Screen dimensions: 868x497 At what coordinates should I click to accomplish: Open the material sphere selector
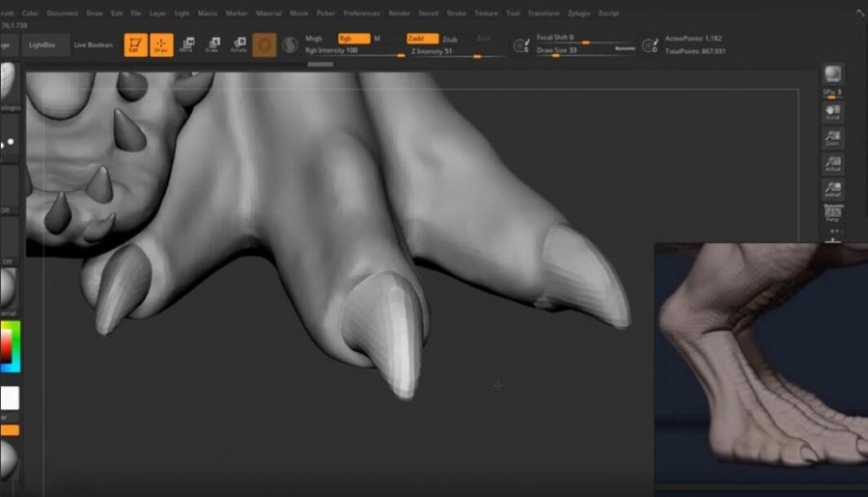(9, 288)
